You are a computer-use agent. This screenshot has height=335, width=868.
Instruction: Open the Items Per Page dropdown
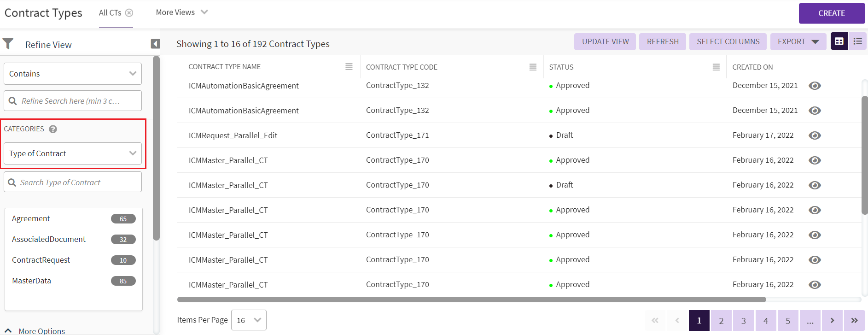click(249, 320)
